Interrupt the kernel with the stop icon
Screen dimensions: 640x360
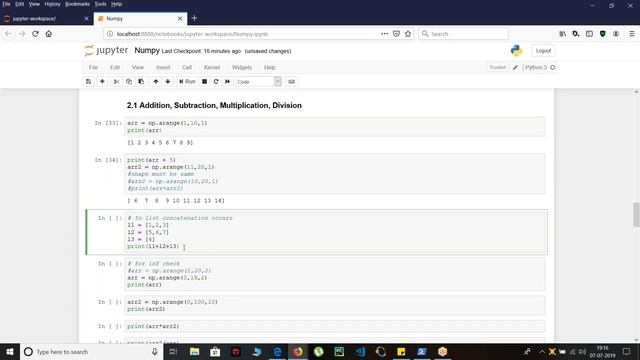(x=204, y=82)
